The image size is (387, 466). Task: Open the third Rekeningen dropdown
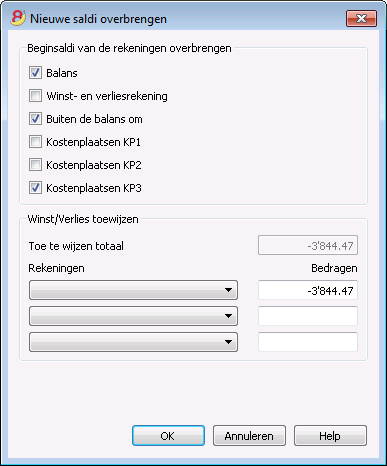[x=133, y=342]
